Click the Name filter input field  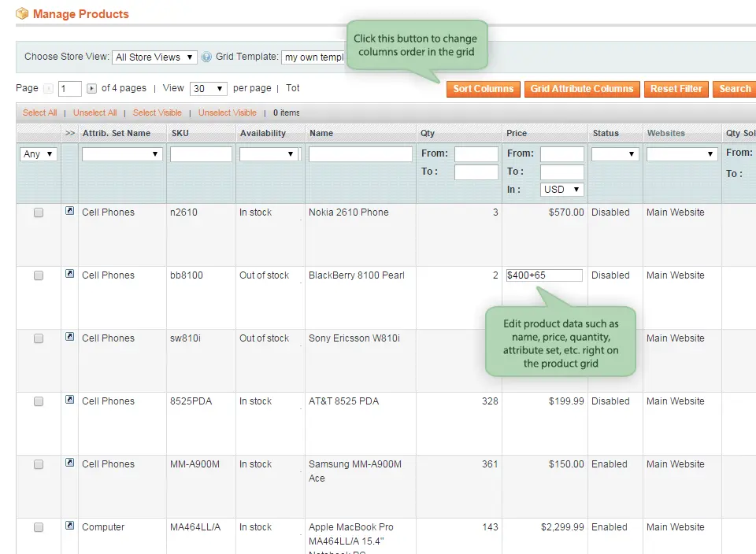tap(359, 153)
